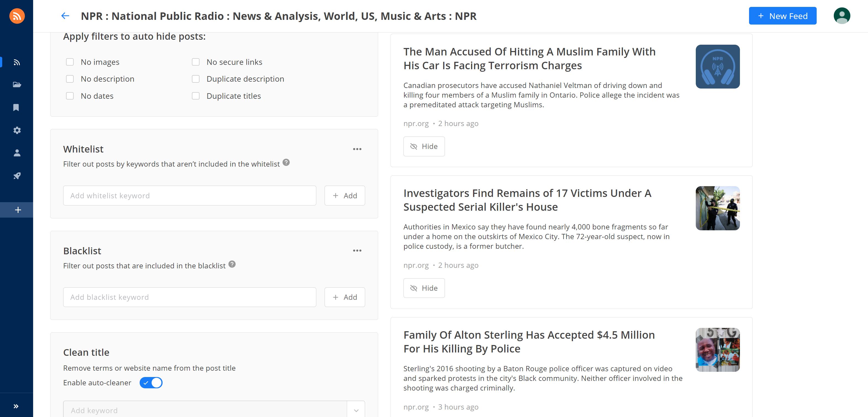
Task: Open Whitelist three-dot options menu
Action: tap(357, 149)
